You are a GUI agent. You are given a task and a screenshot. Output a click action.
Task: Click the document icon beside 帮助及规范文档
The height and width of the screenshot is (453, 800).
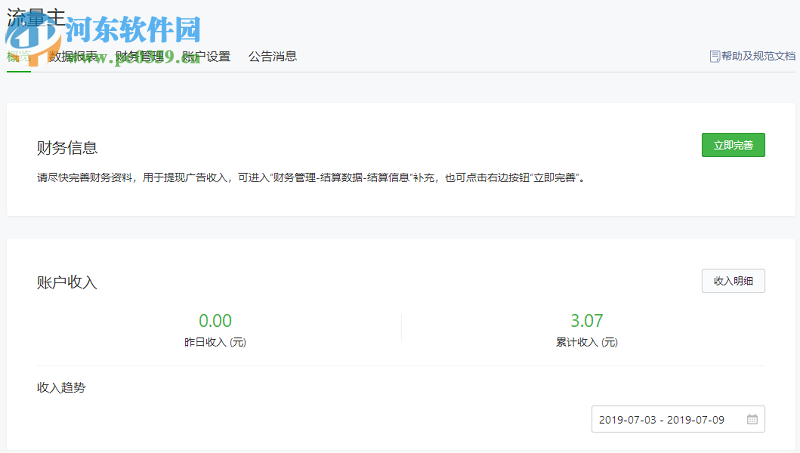(x=715, y=56)
